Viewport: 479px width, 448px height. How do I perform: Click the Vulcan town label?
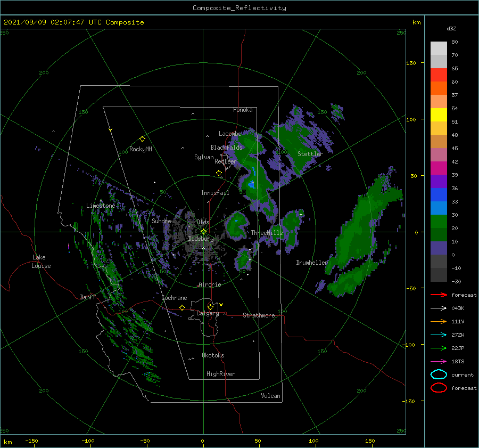point(271,396)
